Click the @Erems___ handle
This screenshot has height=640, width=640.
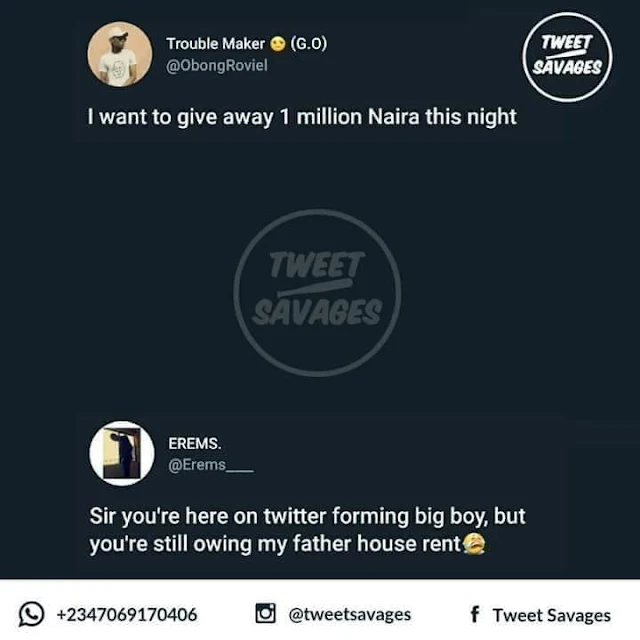211,465
